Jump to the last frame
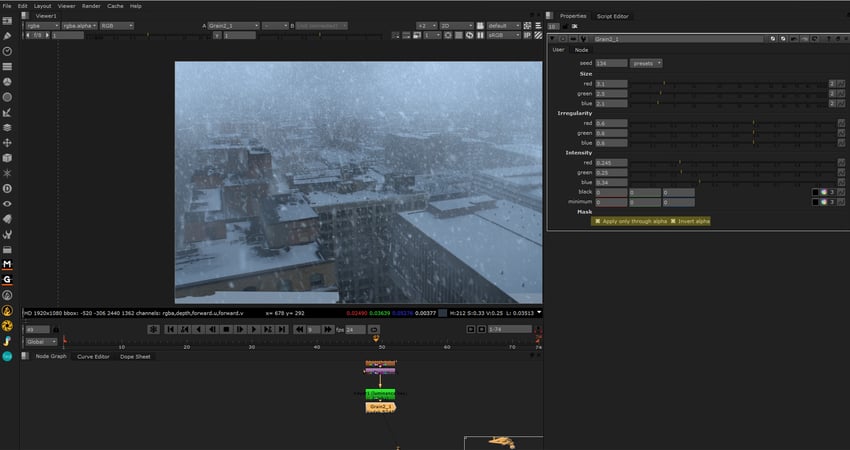 click(x=282, y=329)
